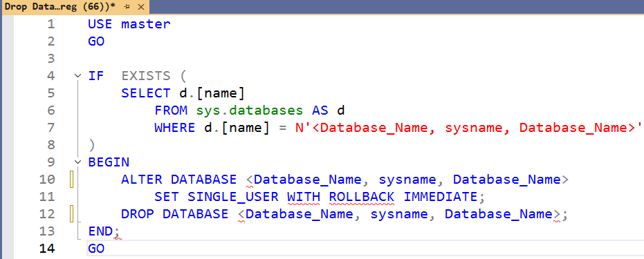Place cursor on final GO at line 14

pyautogui.click(x=96, y=249)
